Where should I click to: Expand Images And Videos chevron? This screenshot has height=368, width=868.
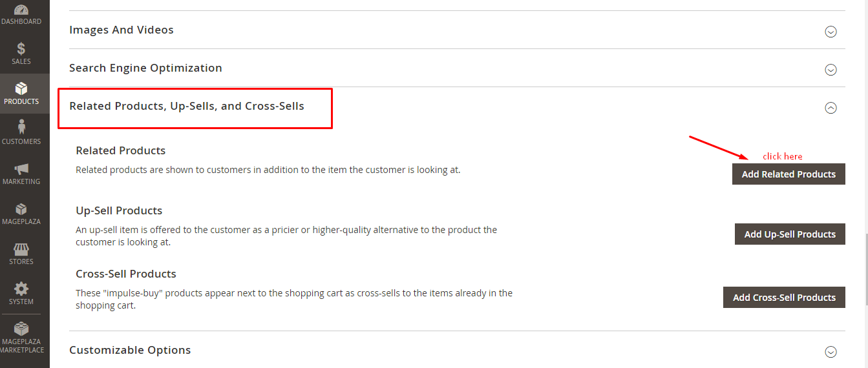[x=831, y=32]
